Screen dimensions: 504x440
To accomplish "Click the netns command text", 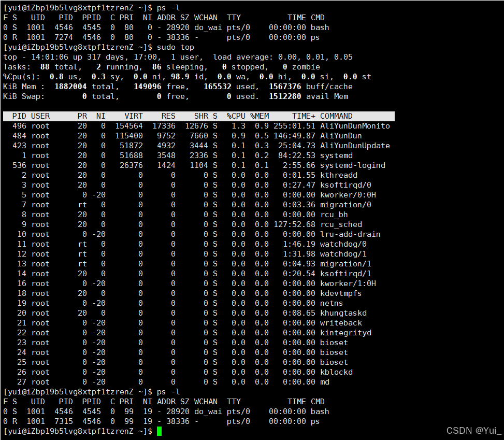I will tap(332, 303).
